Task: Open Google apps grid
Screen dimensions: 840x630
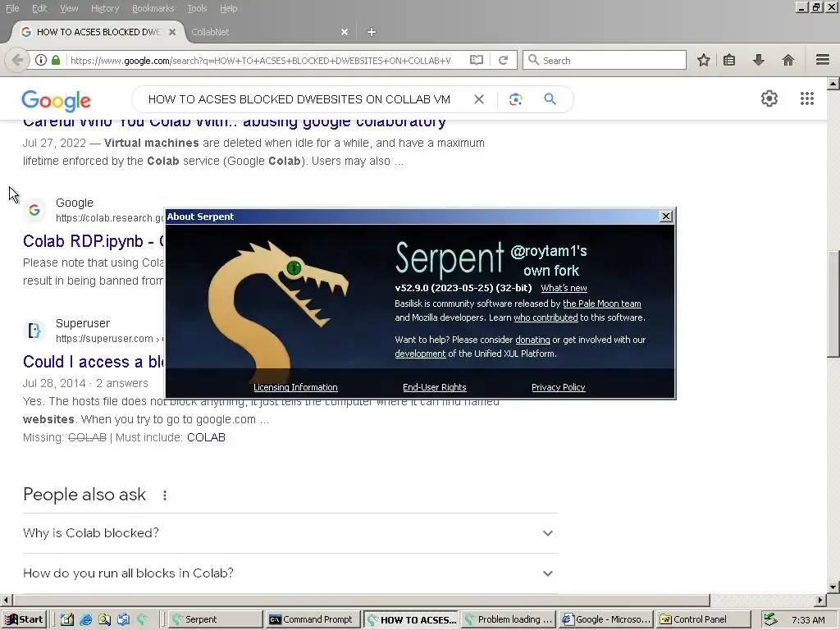Action: (x=807, y=98)
